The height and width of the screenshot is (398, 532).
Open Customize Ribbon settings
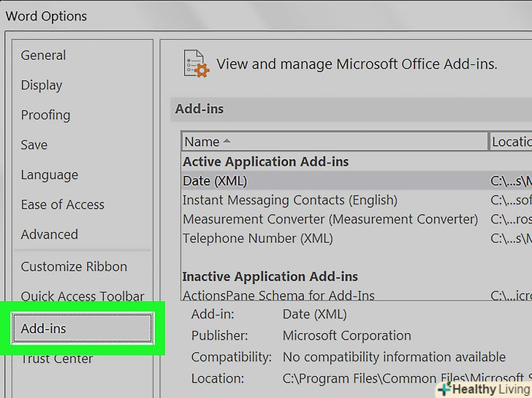(x=74, y=267)
